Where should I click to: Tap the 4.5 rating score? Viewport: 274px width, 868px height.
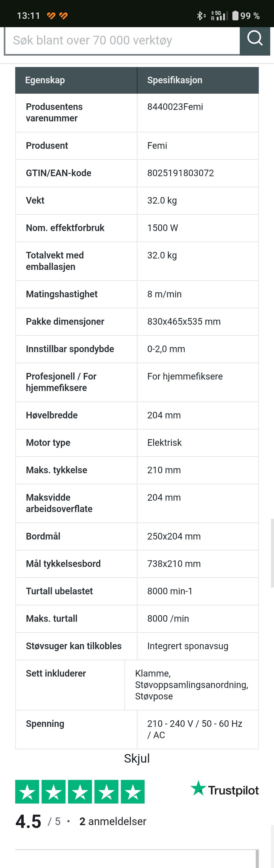(x=28, y=821)
